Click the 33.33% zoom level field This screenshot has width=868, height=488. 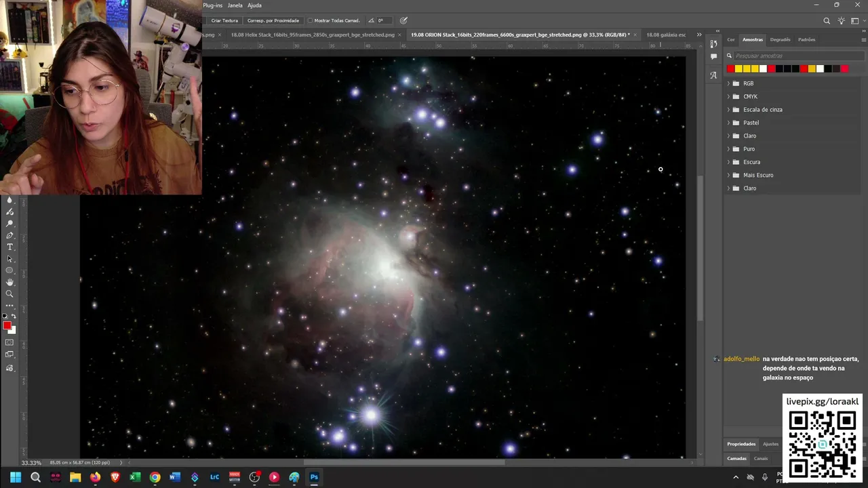click(31, 463)
